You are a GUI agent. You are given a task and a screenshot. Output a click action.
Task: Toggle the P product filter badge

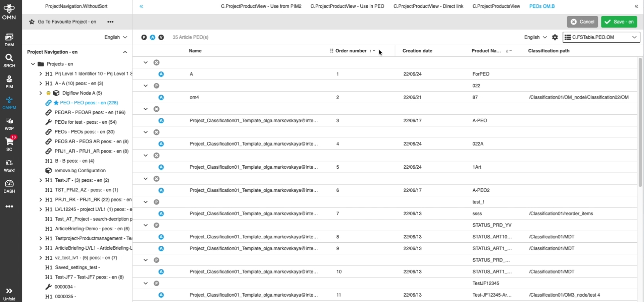(144, 37)
